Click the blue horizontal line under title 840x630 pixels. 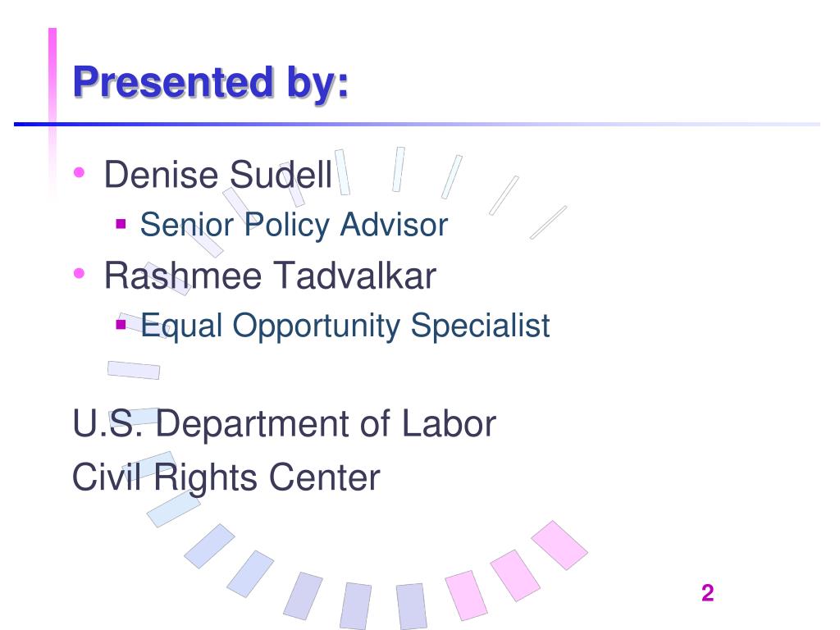coord(417,125)
